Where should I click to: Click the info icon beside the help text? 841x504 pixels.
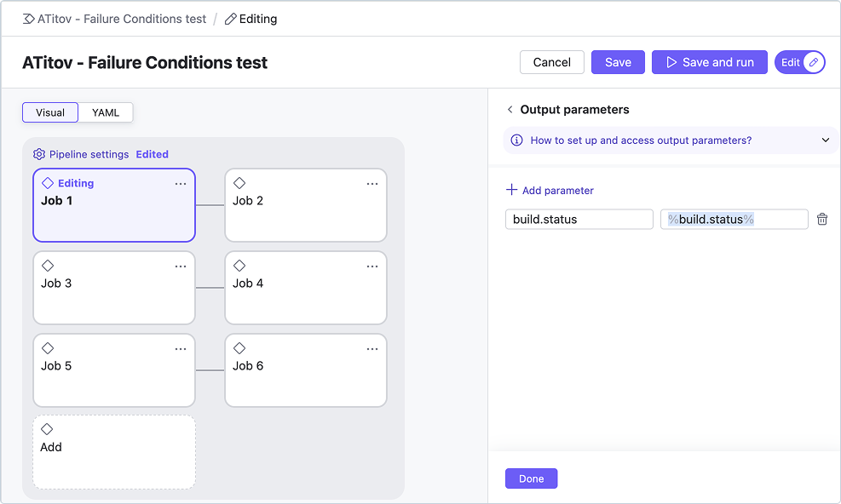516,140
